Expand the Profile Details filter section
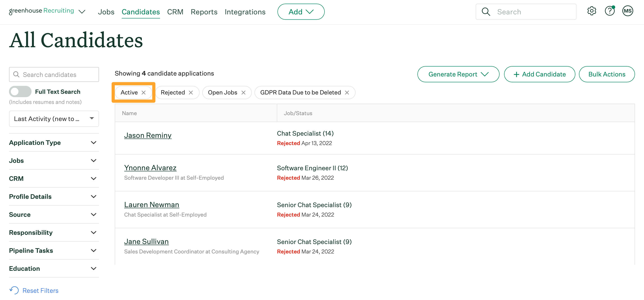Screen dimensions: 644x300 point(54,197)
